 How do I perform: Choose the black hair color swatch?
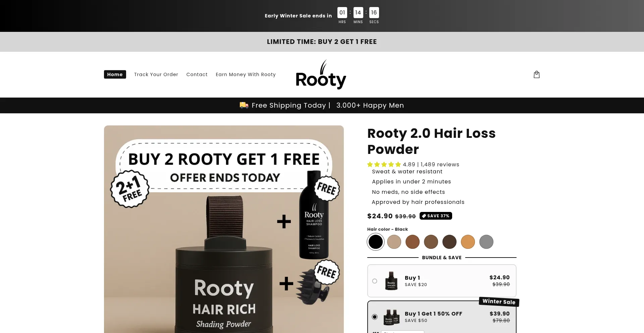(x=376, y=242)
